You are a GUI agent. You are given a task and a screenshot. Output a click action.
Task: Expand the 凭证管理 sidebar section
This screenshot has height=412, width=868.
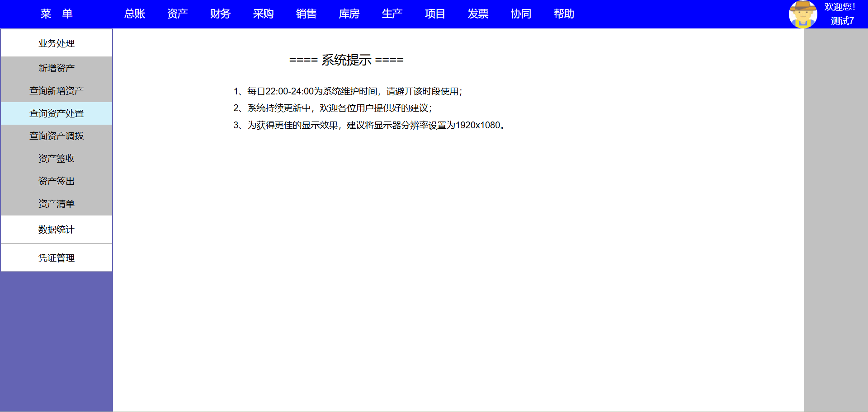tap(57, 258)
